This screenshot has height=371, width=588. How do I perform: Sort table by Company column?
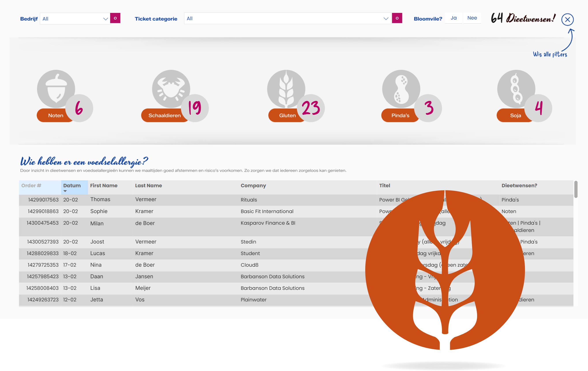point(253,186)
